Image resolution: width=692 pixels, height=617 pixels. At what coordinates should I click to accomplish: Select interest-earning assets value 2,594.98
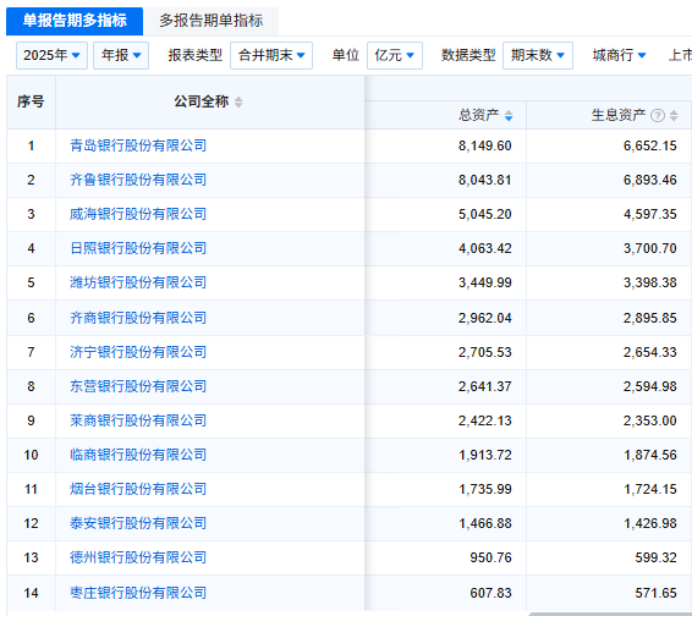click(x=650, y=387)
